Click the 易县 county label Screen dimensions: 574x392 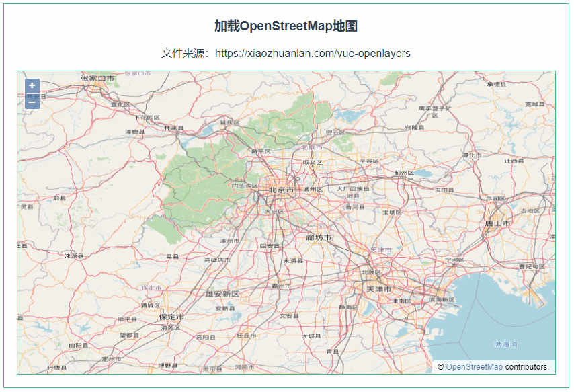(172, 256)
